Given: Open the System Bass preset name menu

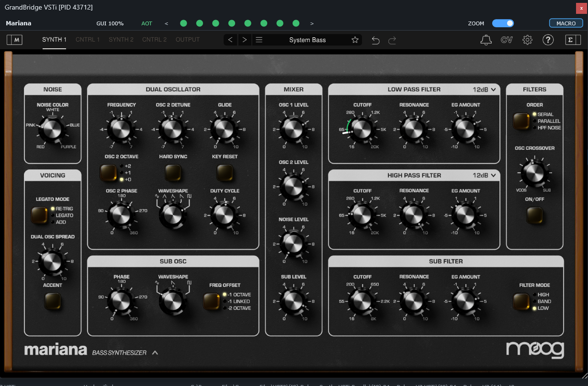Looking at the screenshot, I should (307, 40).
